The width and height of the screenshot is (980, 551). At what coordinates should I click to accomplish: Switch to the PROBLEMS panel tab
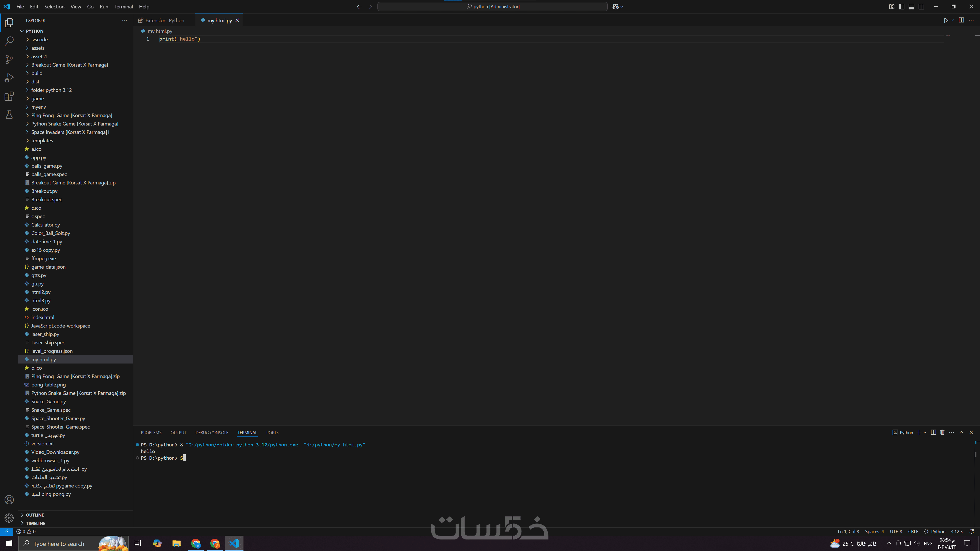[151, 433]
